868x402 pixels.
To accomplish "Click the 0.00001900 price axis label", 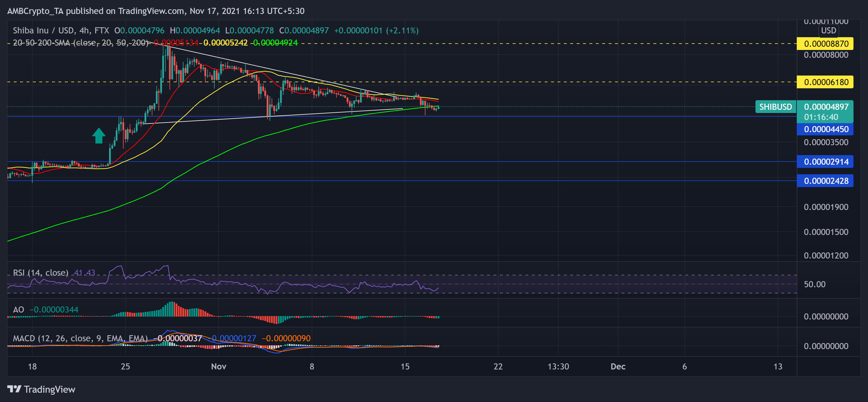I will 826,207.
